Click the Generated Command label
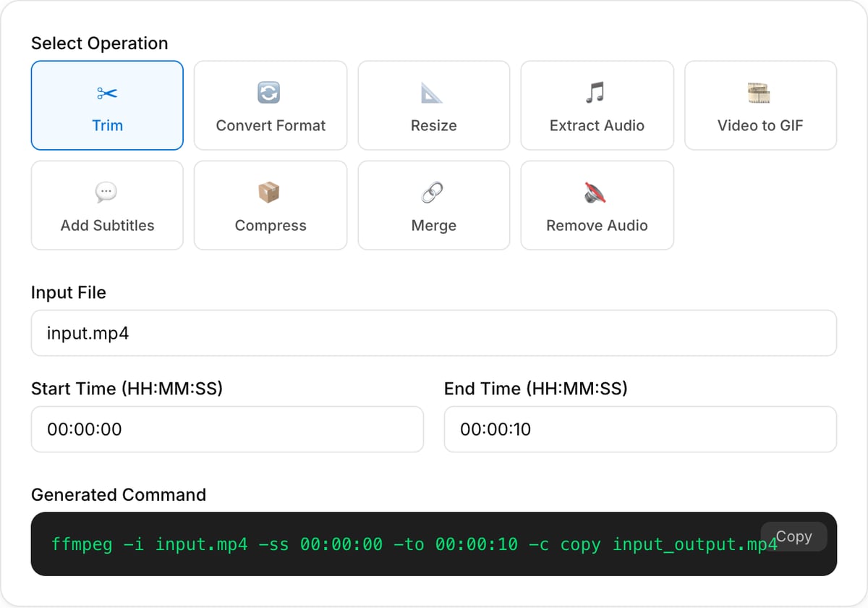 [119, 494]
